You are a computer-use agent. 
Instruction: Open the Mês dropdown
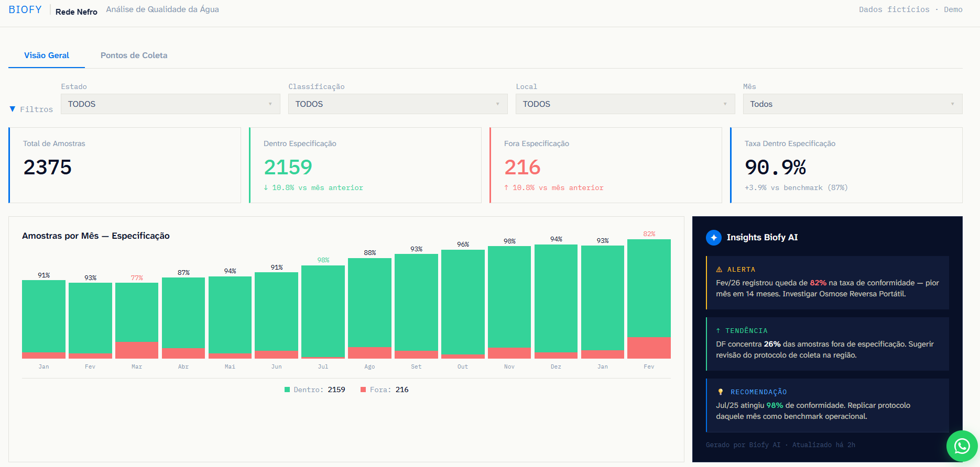(x=853, y=104)
